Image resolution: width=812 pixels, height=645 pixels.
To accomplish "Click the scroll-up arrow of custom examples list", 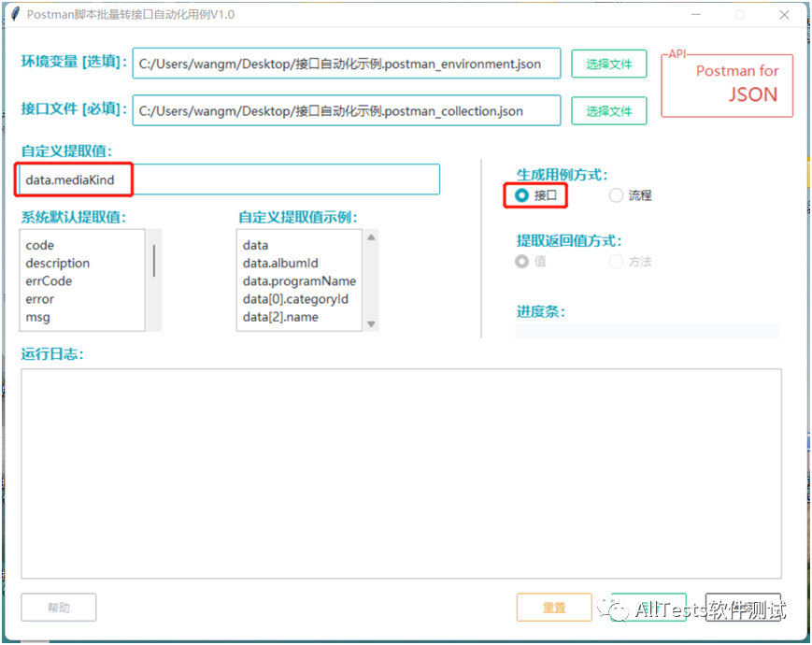I will click(371, 237).
